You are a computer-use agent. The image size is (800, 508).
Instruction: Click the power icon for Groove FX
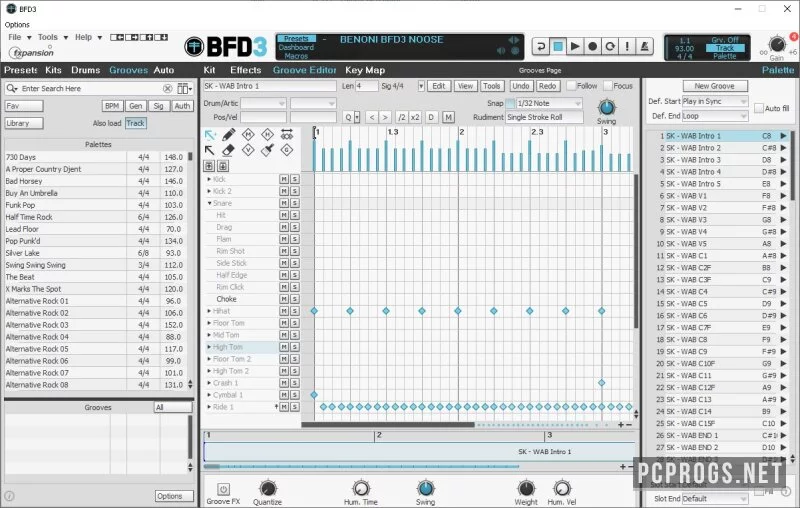tap(223, 489)
